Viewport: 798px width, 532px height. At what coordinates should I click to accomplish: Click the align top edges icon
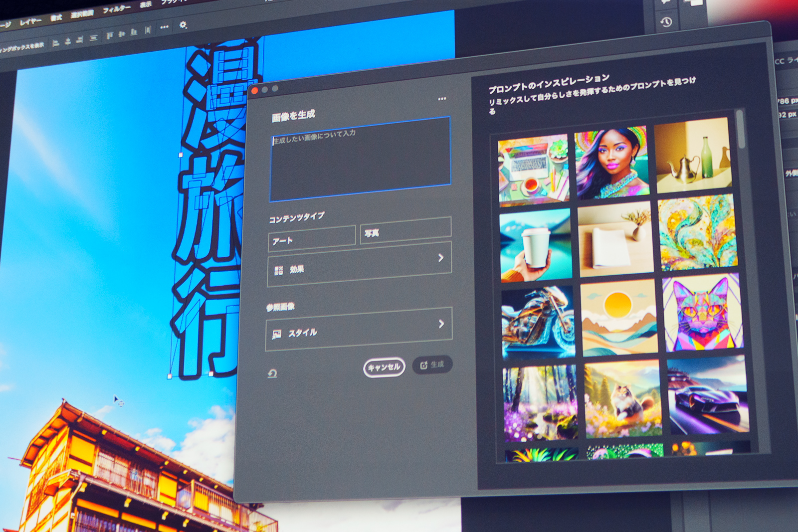click(x=109, y=35)
